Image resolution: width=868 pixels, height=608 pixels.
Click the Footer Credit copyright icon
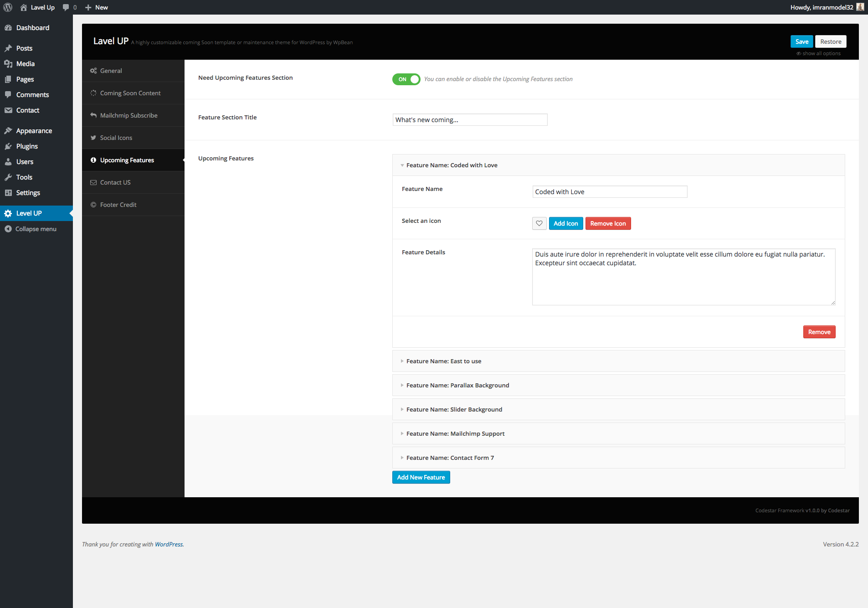click(93, 205)
